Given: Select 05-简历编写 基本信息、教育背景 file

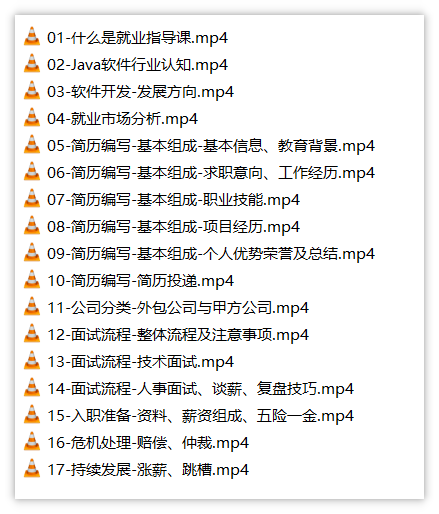Looking at the screenshot, I should pos(211,146).
